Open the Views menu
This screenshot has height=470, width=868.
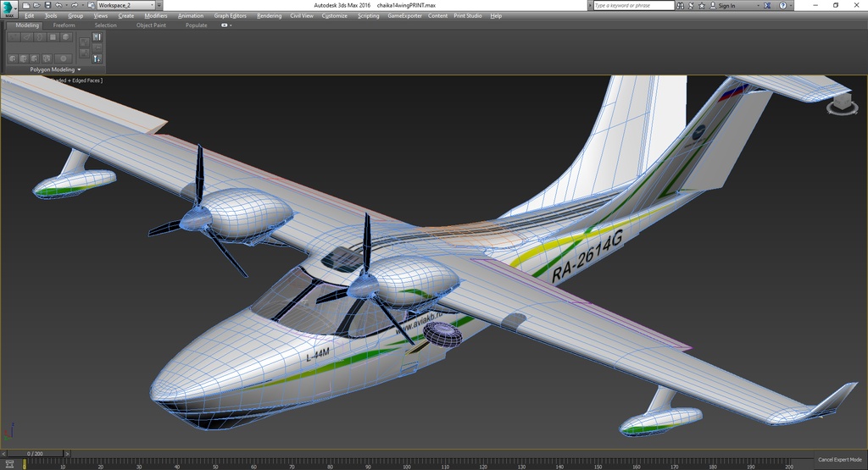101,16
